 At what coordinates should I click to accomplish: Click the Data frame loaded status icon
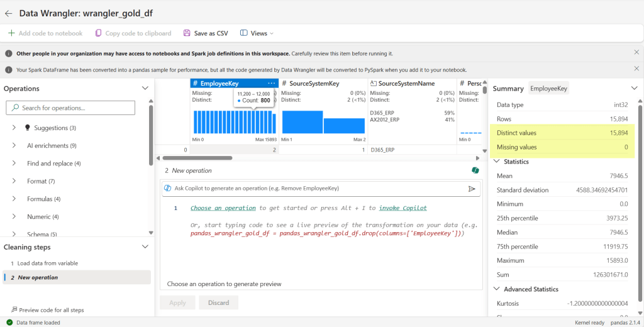pyautogui.click(x=9, y=323)
